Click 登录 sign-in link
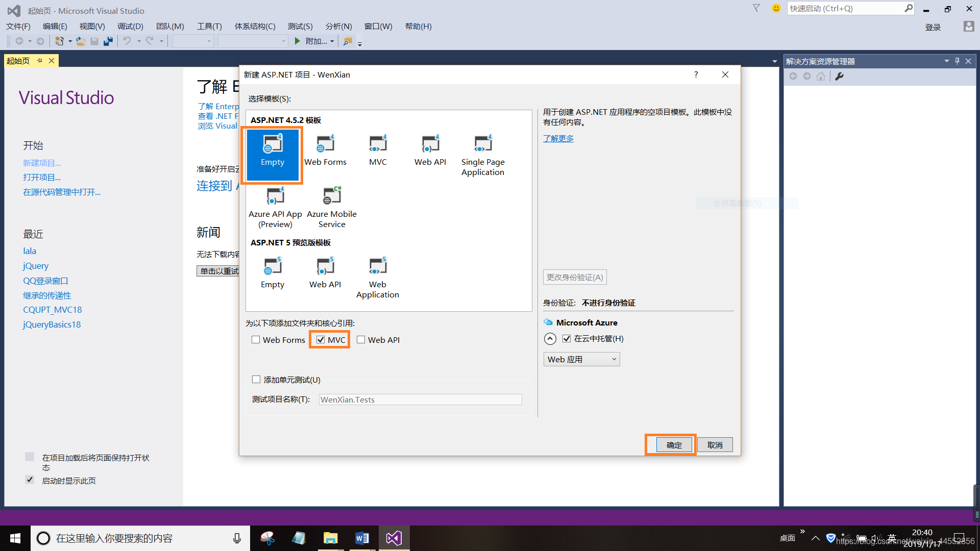Viewport: 980px width, 551px height. tap(933, 27)
